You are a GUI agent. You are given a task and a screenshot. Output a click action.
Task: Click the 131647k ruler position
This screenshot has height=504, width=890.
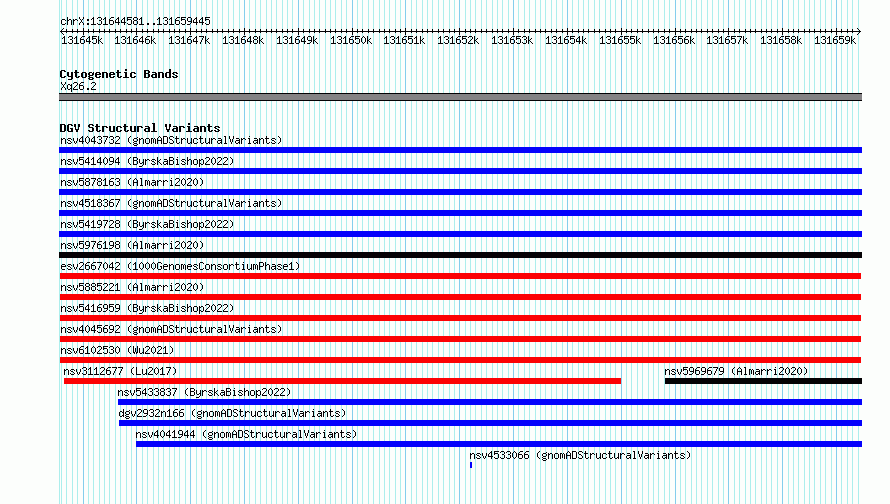pos(189,40)
